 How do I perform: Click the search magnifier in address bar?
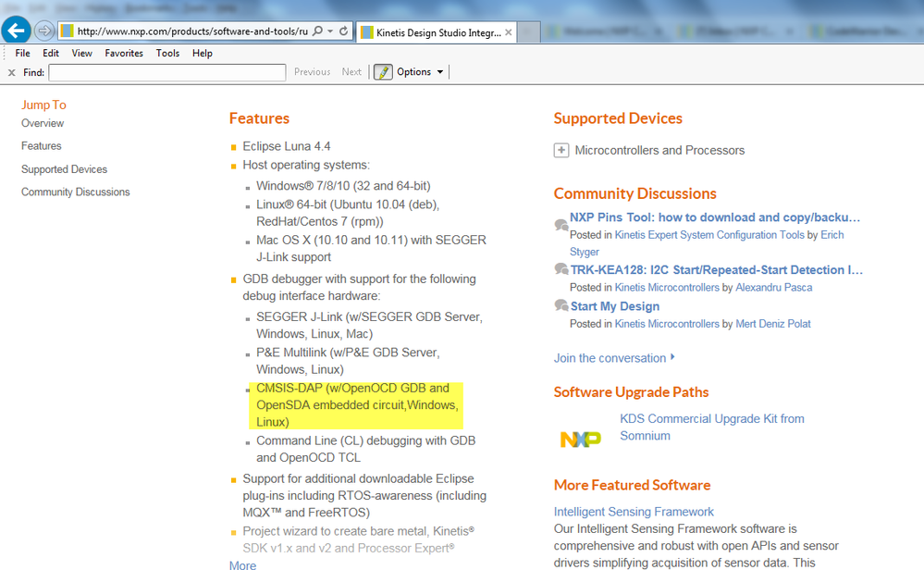point(317,31)
